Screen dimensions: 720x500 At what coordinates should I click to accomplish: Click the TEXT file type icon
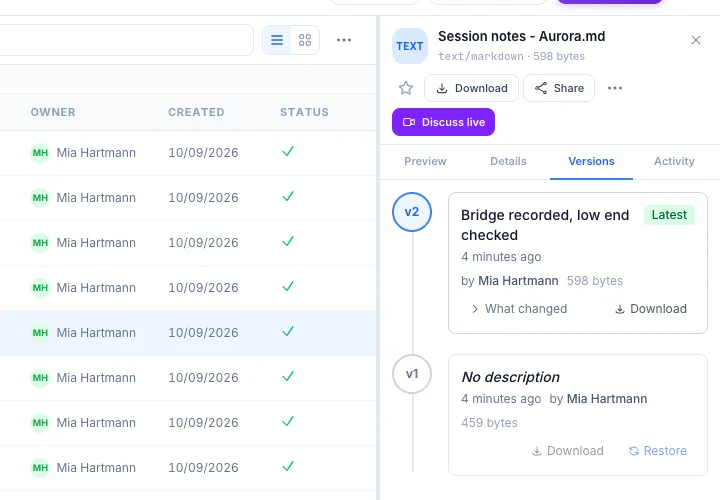coord(410,46)
